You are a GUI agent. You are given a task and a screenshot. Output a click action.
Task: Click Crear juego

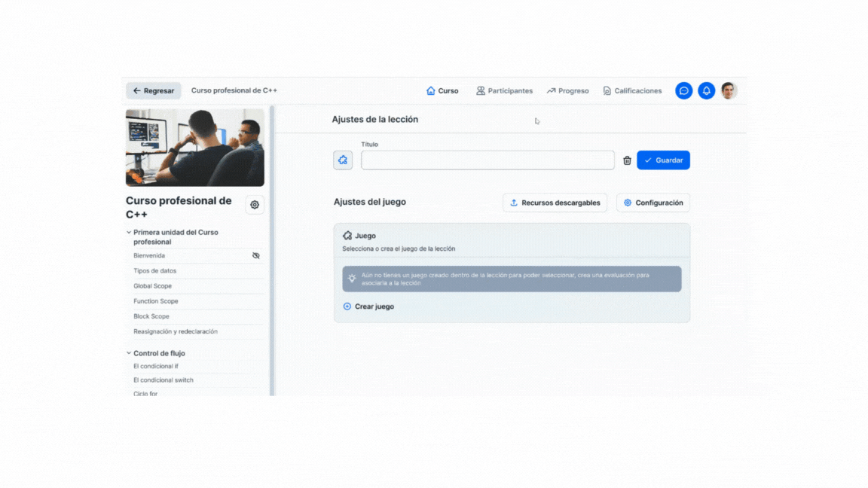click(x=368, y=307)
